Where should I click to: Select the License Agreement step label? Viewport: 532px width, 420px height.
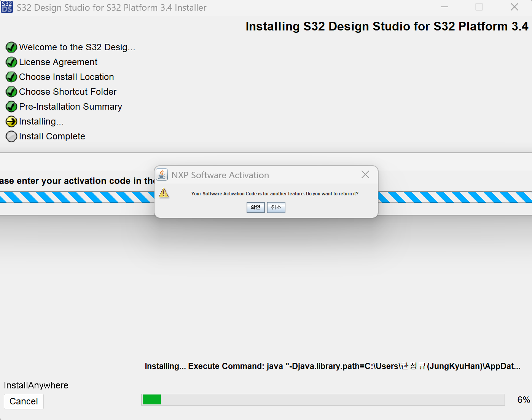(x=58, y=62)
